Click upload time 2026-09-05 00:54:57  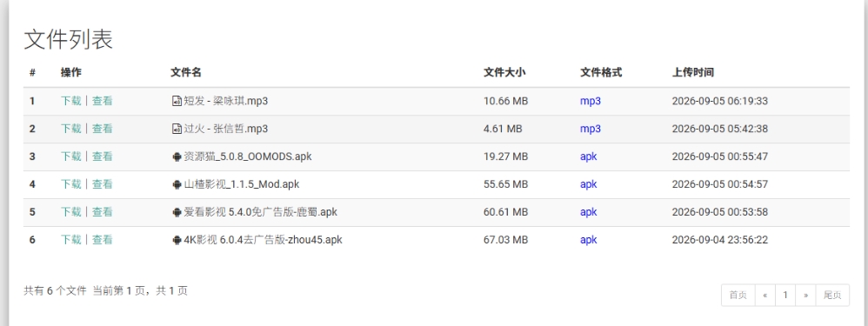[719, 183]
